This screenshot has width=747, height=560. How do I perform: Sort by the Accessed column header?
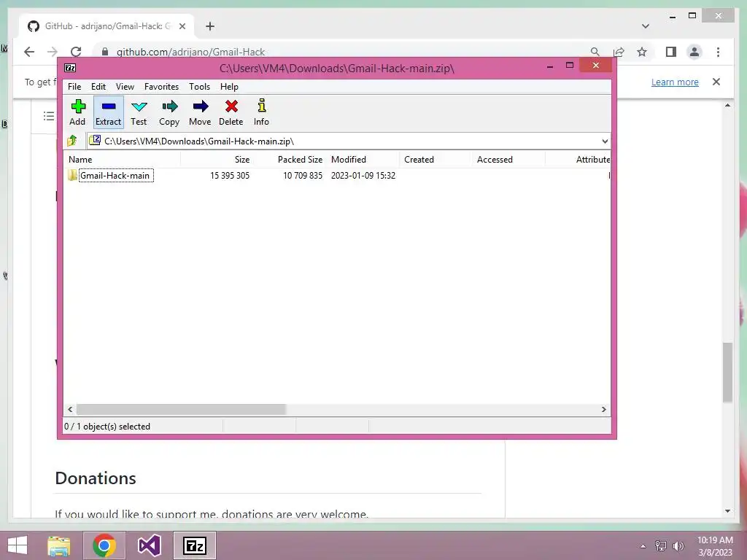point(508,160)
